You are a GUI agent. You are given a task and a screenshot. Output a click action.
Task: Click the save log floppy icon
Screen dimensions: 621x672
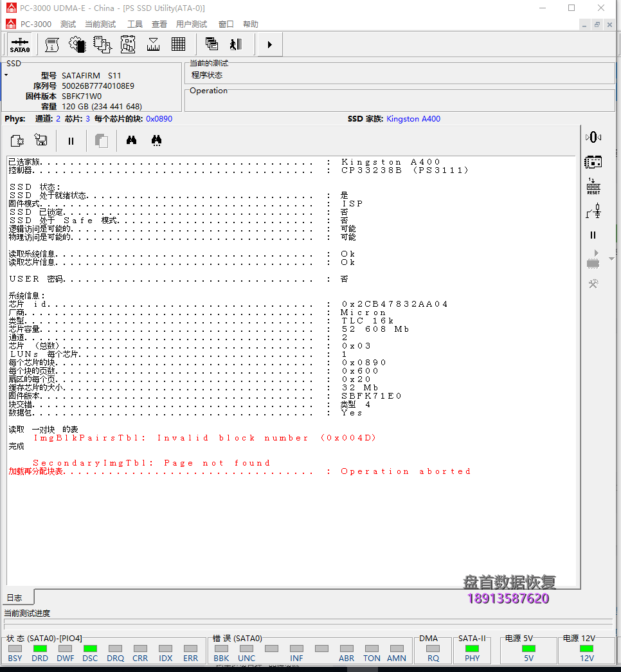point(41,141)
